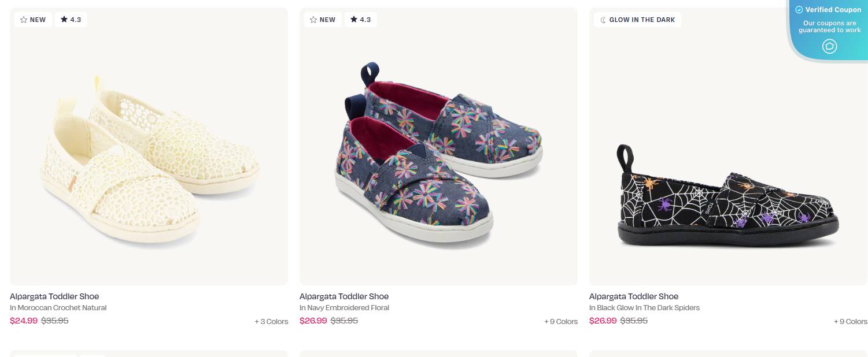
Task: Open the coupon speech bubble icon
Action: pyautogui.click(x=830, y=46)
